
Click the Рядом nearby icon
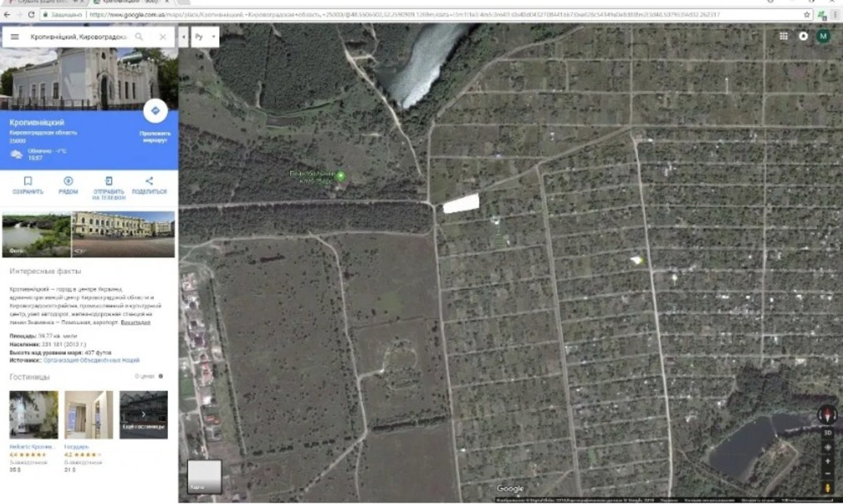point(68,181)
